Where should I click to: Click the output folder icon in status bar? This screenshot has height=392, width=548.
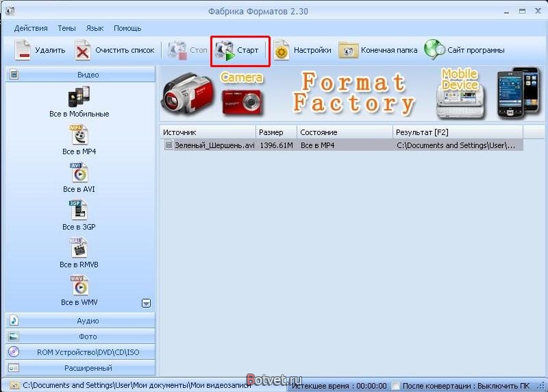(x=14, y=385)
